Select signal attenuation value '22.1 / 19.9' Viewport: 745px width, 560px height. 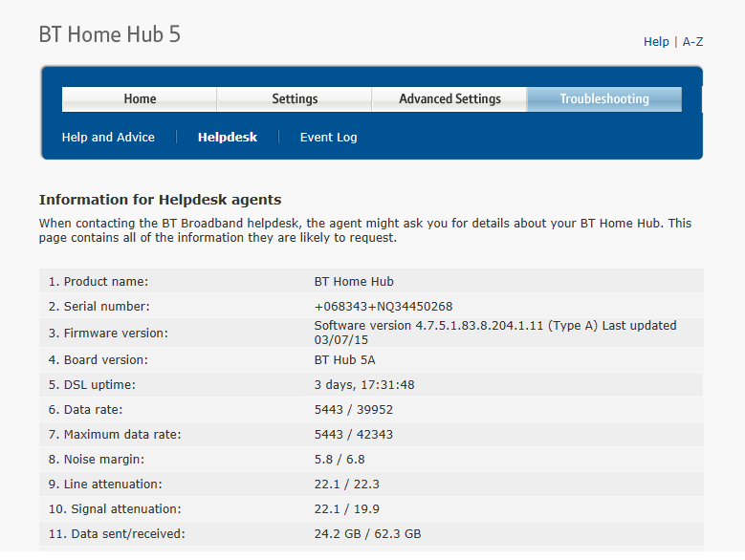[x=347, y=508]
